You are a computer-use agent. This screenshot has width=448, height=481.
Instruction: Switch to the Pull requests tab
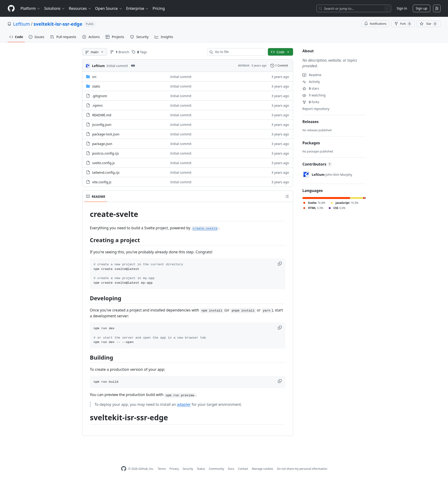[x=63, y=37]
